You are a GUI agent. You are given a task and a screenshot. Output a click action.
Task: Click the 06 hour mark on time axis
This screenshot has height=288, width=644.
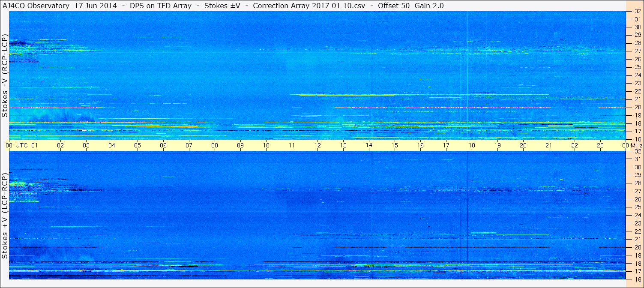[163, 145]
